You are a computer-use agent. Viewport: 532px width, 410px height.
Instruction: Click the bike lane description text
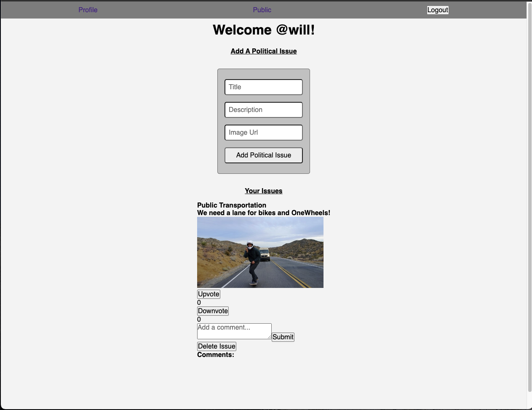[x=264, y=213]
